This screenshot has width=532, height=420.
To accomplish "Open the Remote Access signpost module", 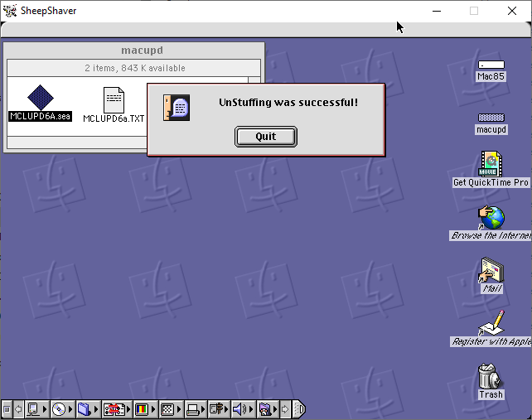I will [219, 409].
